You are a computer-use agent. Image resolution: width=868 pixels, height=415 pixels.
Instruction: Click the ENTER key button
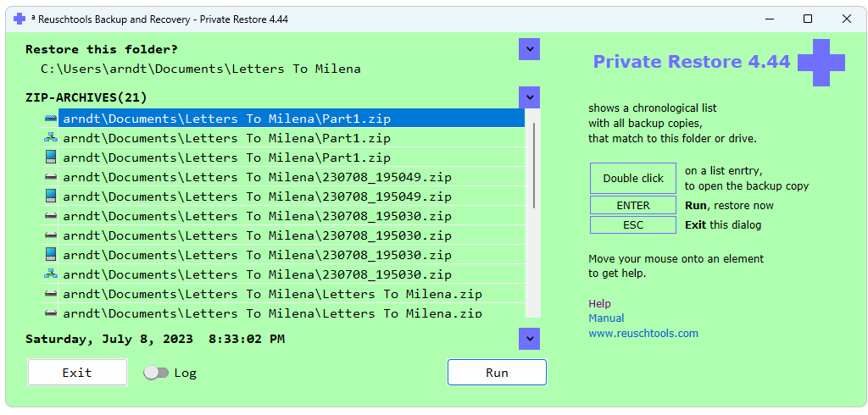[x=632, y=206]
